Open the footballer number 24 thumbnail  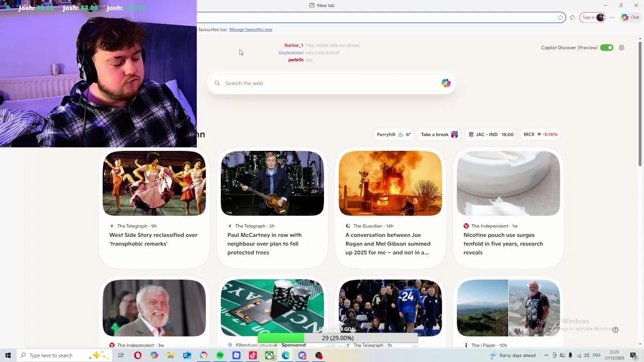point(390,308)
